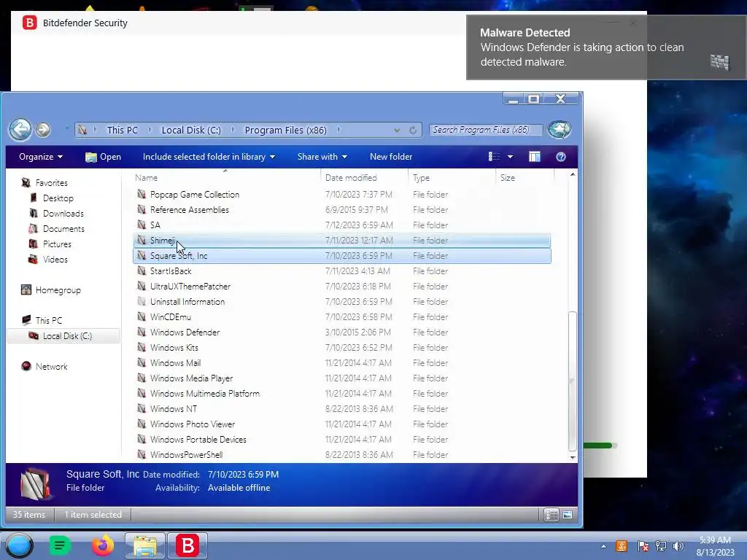Open Include selected folder in library dropdown
The height and width of the screenshot is (560, 747).
click(x=209, y=157)
